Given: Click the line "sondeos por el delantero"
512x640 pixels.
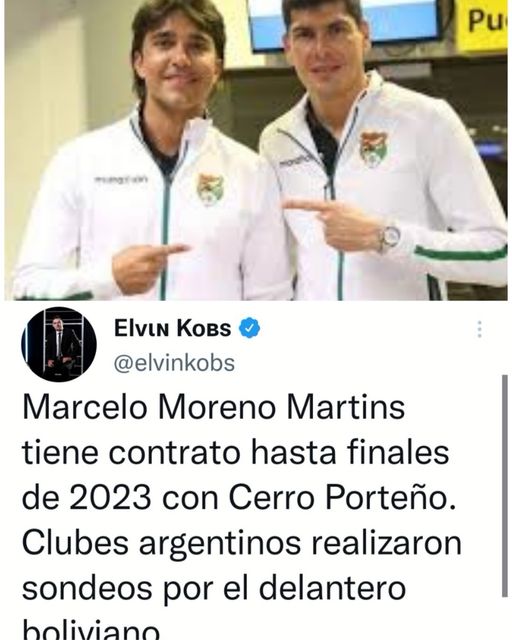Looking at the screenshot, I should [x=214, y=588].
